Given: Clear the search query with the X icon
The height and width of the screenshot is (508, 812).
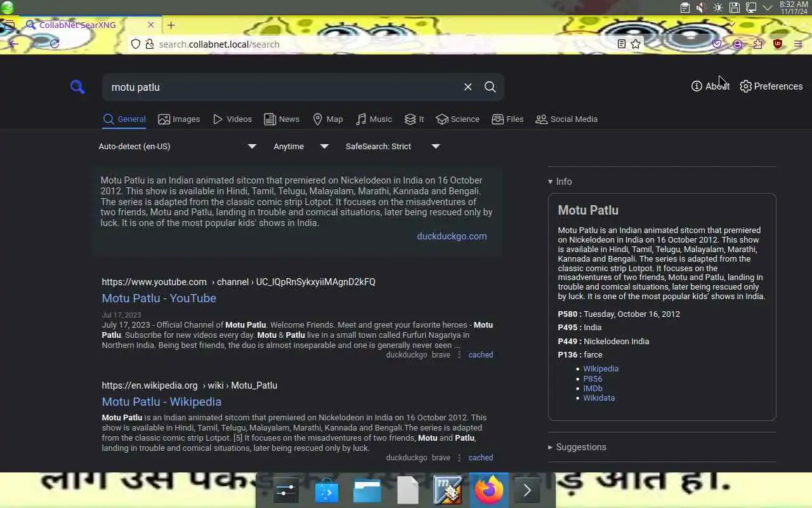Looking at the screenshot, I should 468,87.
